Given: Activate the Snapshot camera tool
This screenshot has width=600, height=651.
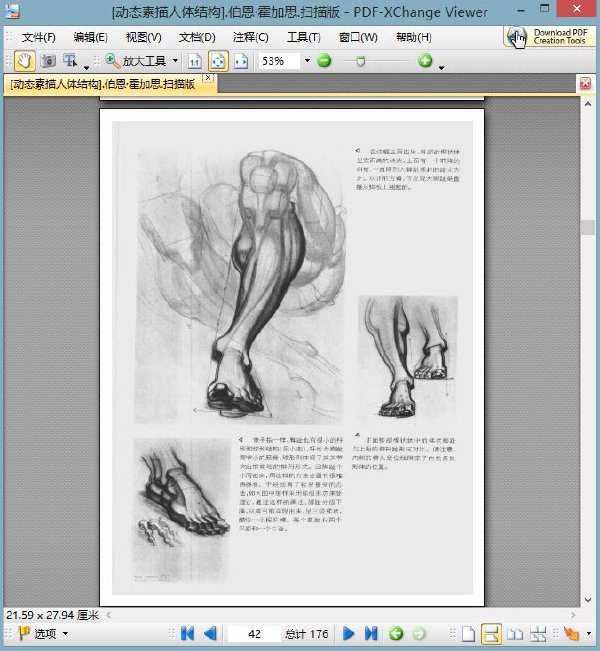Looking at the screenshot, I should [48, 61].
